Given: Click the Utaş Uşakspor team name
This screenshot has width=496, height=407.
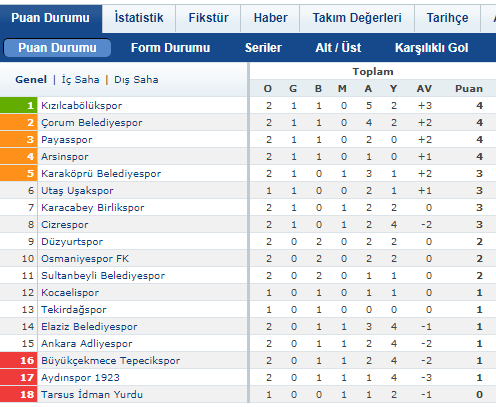Looking at the screenshot, I should pos(77,191).
